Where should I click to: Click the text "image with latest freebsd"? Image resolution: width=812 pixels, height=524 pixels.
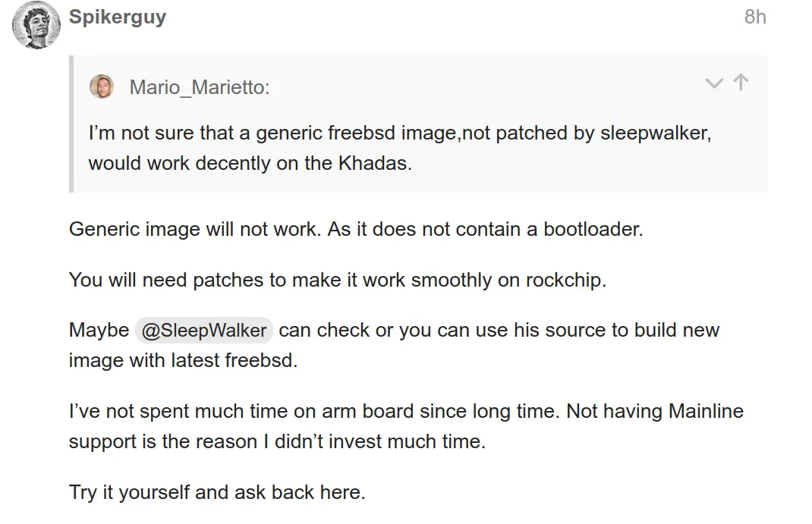tap(182, 360)
